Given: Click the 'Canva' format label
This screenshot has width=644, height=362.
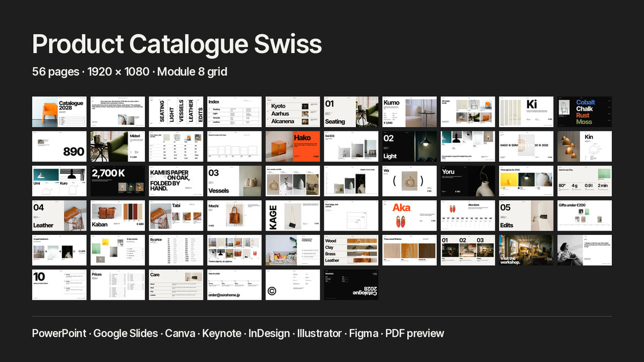Looking at the screenshot, I should click(x=180, y=333).
